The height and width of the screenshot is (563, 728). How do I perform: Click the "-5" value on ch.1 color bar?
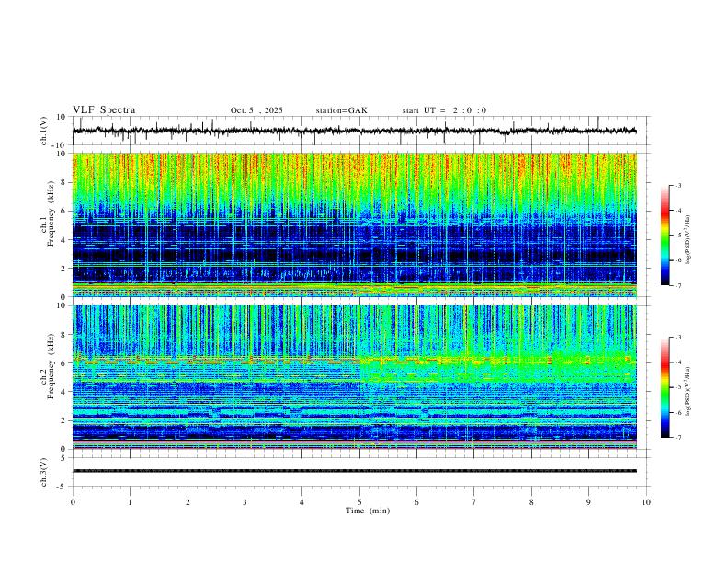[677, 236]
